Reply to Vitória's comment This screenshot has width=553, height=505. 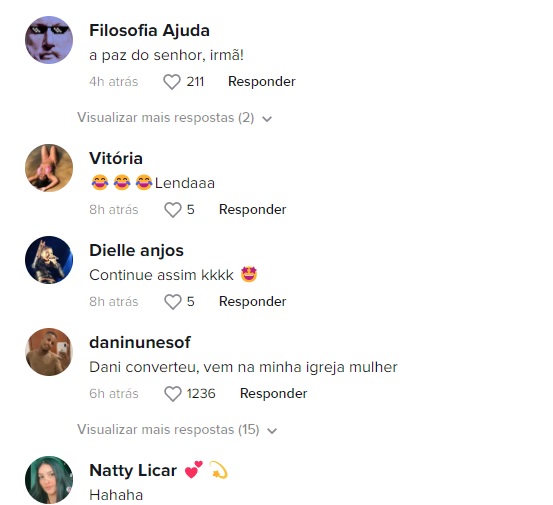(253, 209)
